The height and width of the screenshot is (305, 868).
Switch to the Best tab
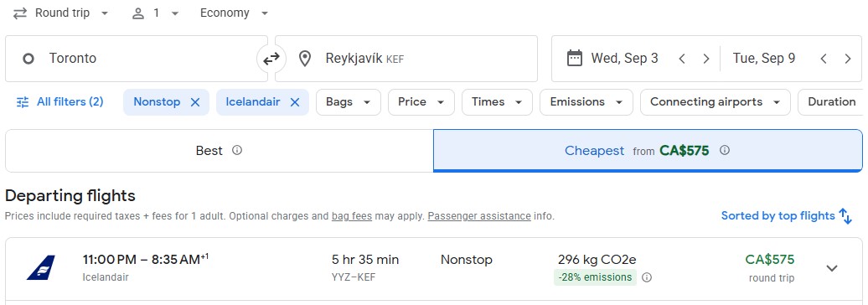pyautogui.click(x=220, y=151)
